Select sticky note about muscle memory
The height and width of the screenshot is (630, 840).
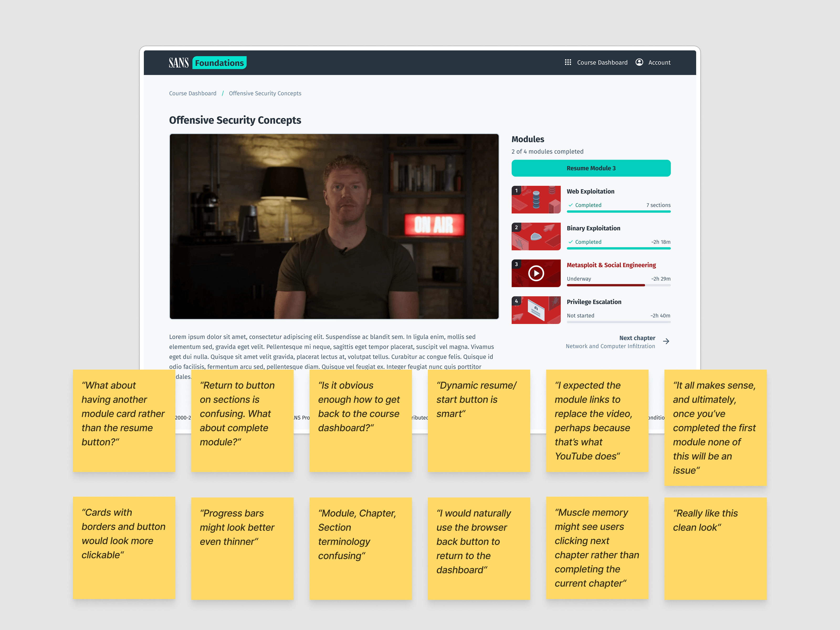(597, 548)
